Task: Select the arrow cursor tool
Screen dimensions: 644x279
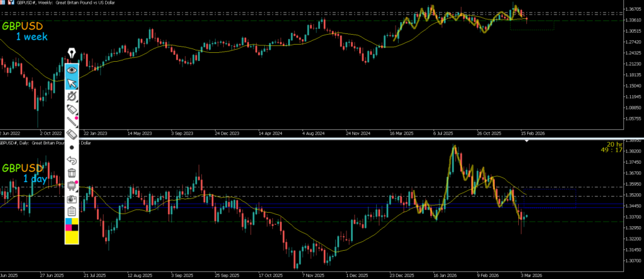Action: pyautogui.click(x=72, y=83)
